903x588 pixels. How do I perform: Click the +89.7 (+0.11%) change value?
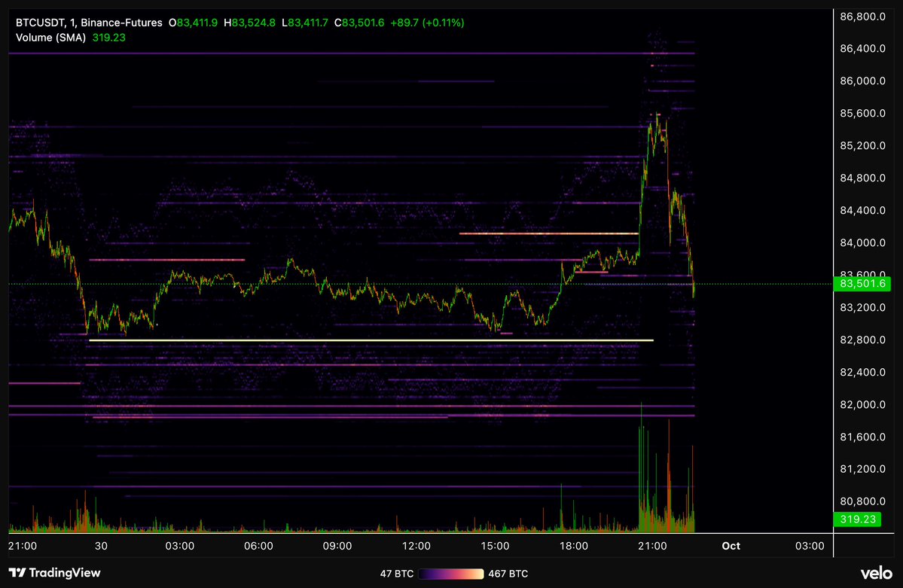[427, 23]
